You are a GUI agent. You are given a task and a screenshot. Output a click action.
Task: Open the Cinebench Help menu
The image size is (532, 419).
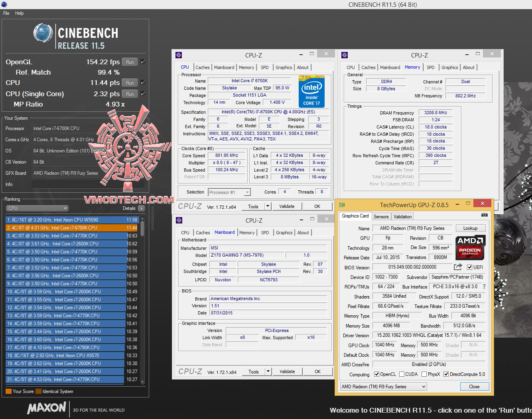click(20, 13)
